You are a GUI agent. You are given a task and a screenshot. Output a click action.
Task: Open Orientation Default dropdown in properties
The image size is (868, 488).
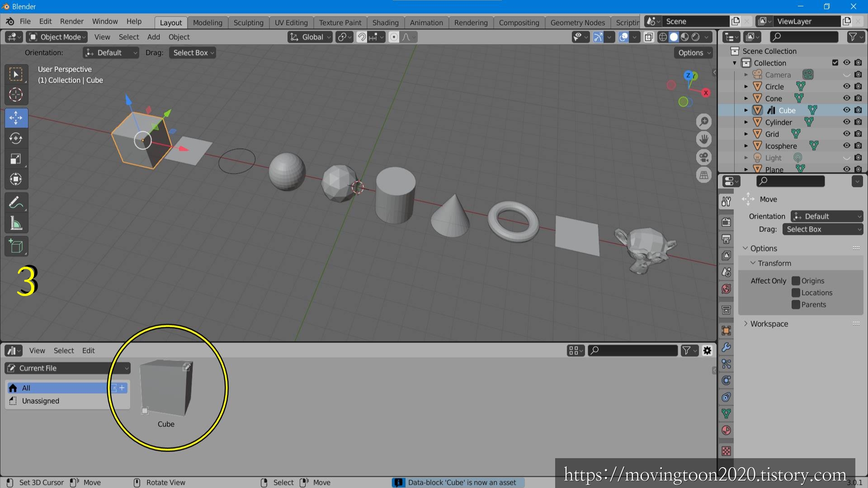click(827, 216)
